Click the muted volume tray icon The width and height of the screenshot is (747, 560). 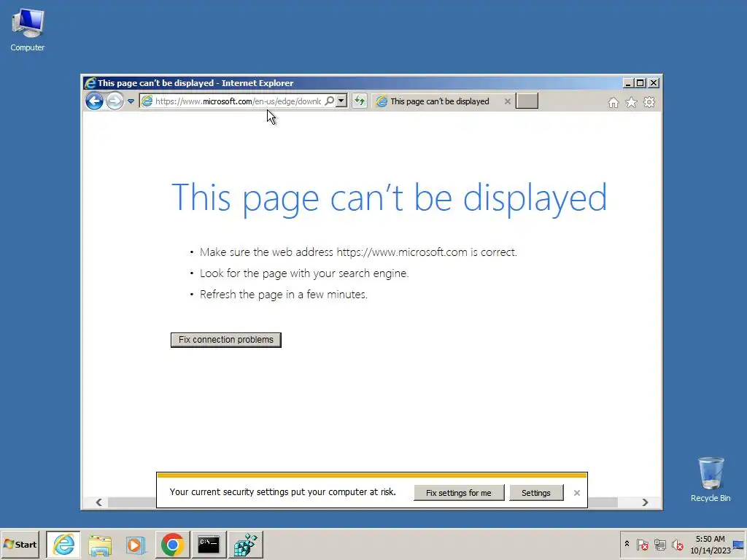(678, 544)
